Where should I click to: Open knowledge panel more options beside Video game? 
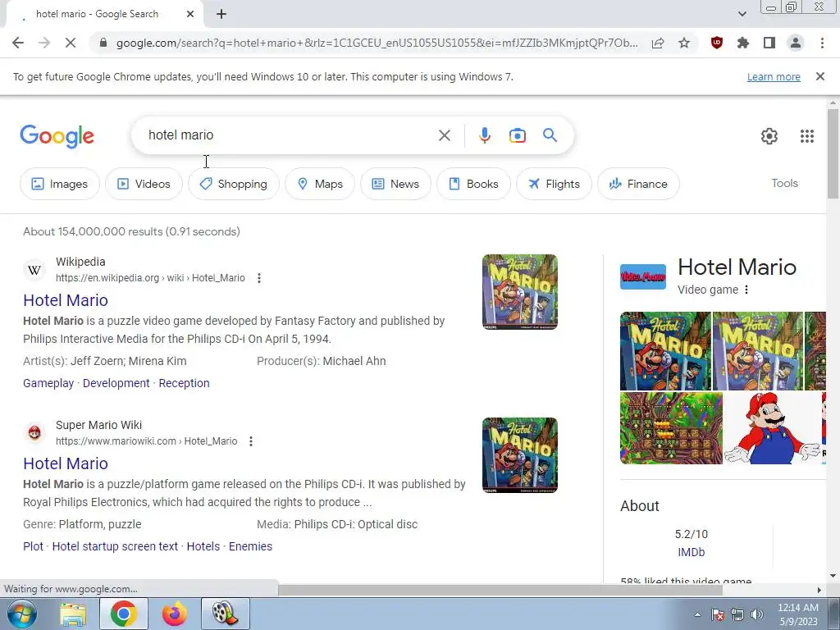tap(746, 290)
